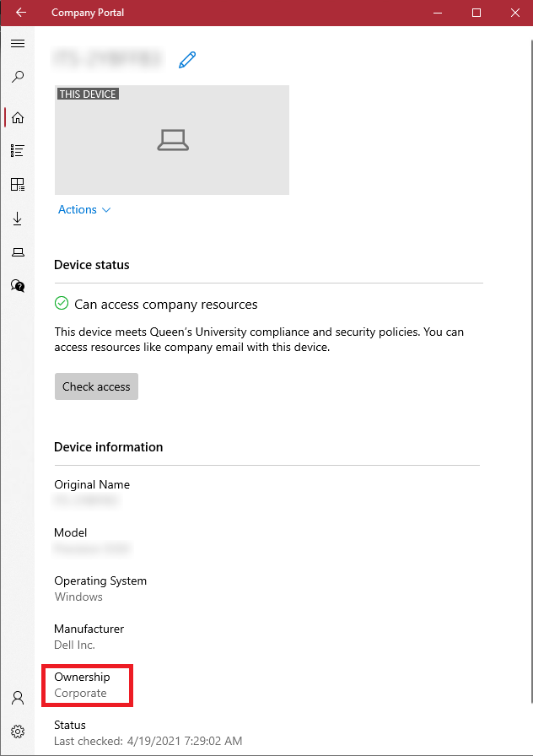533x756 pixels.
Task: Select the Search icon in the sidebar
Action: coord(18,77)
